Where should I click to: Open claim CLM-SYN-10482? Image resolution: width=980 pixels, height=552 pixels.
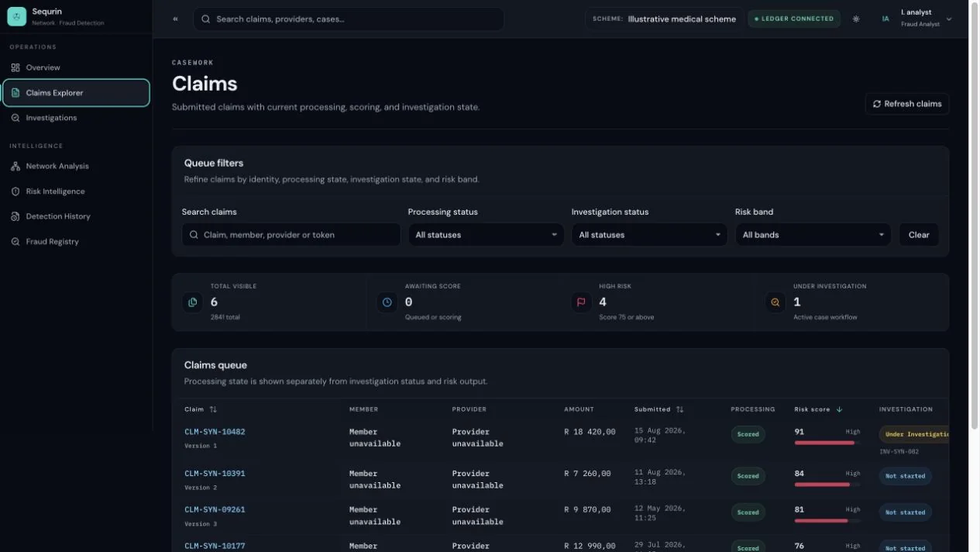pos(215,432)
